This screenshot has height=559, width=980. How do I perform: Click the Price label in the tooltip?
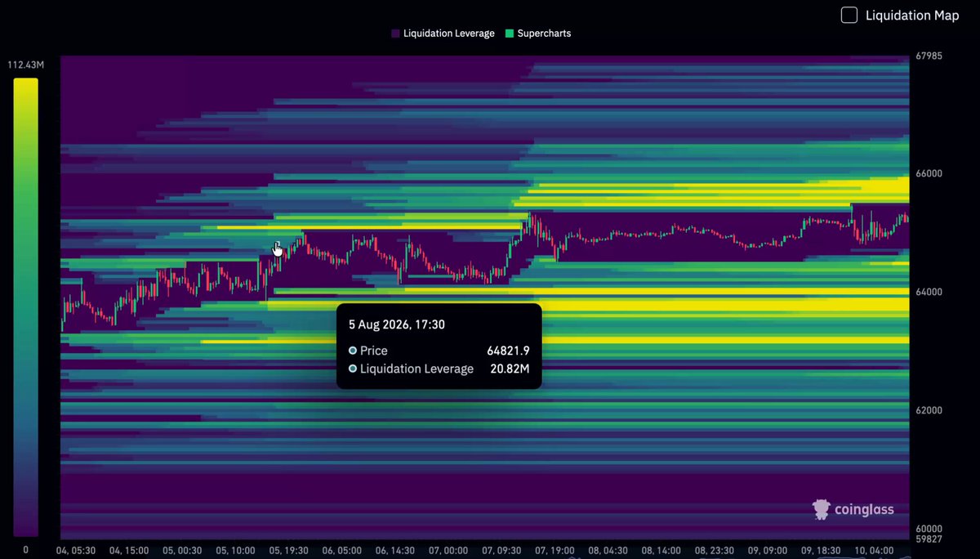[374, 351]
